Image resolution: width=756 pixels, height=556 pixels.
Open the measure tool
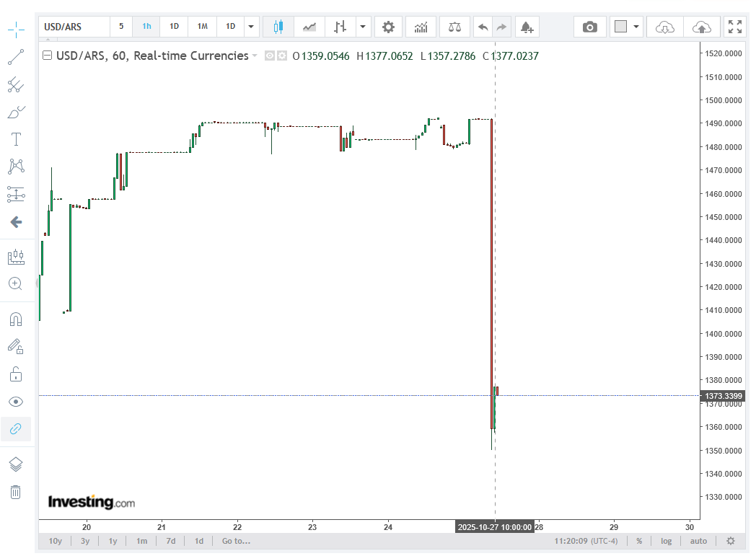click(16, 256)
